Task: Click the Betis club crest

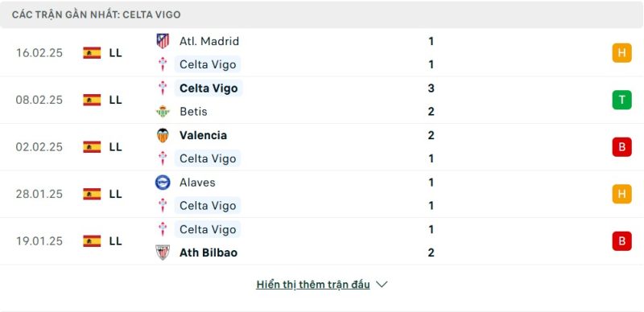Action: [x=163, y=112]
